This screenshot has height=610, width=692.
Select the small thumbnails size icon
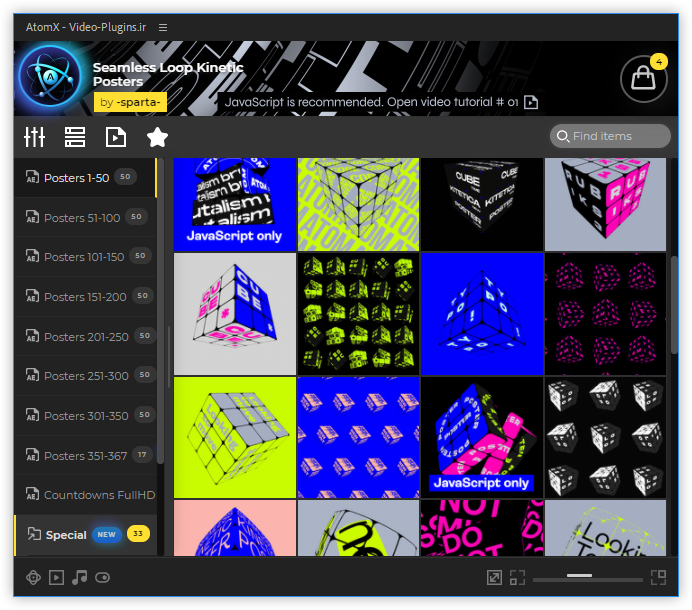point(517,577)
